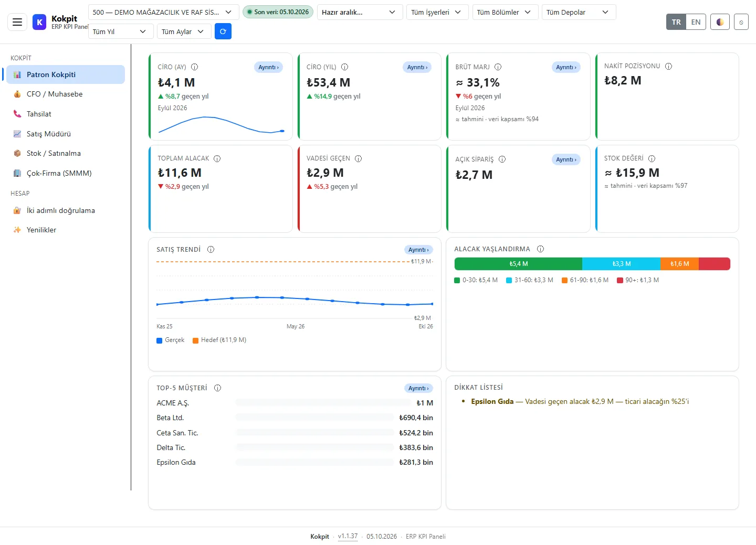Click Ayrıntı on Top-5 Müşteri panel

tap(418, 388)
